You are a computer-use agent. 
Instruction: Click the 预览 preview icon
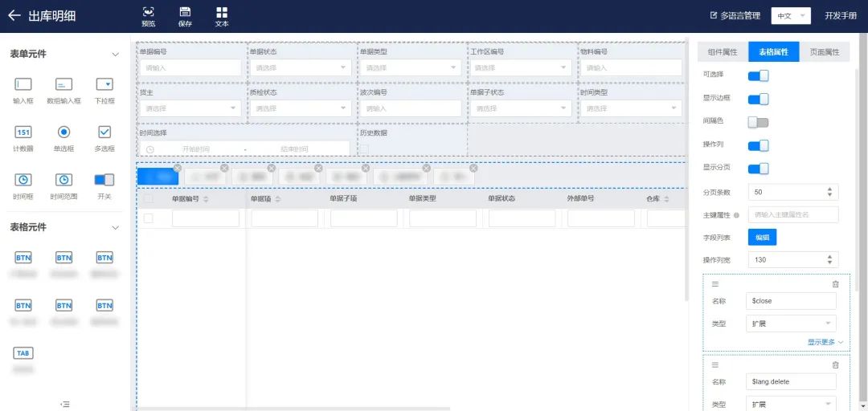148,12
